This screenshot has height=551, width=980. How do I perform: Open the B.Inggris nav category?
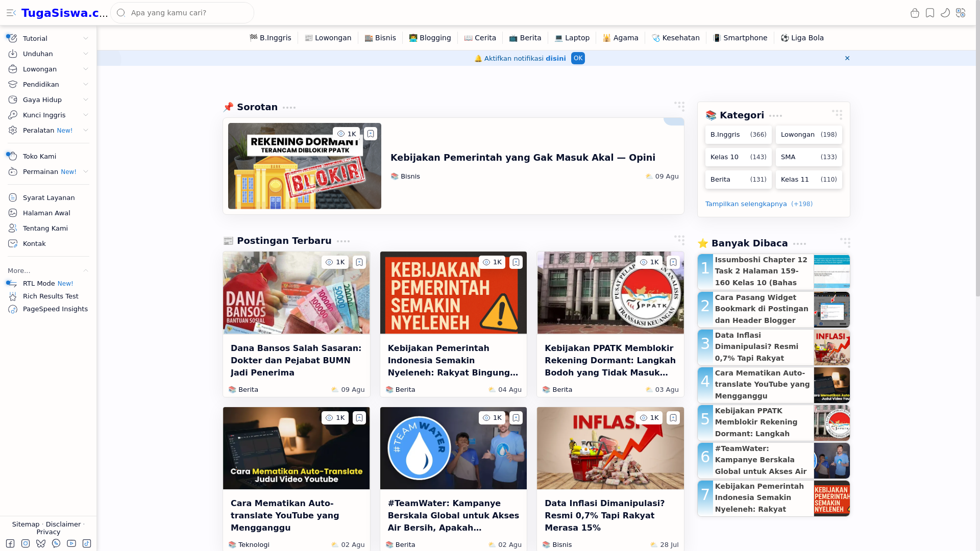(x=271, y=38)
